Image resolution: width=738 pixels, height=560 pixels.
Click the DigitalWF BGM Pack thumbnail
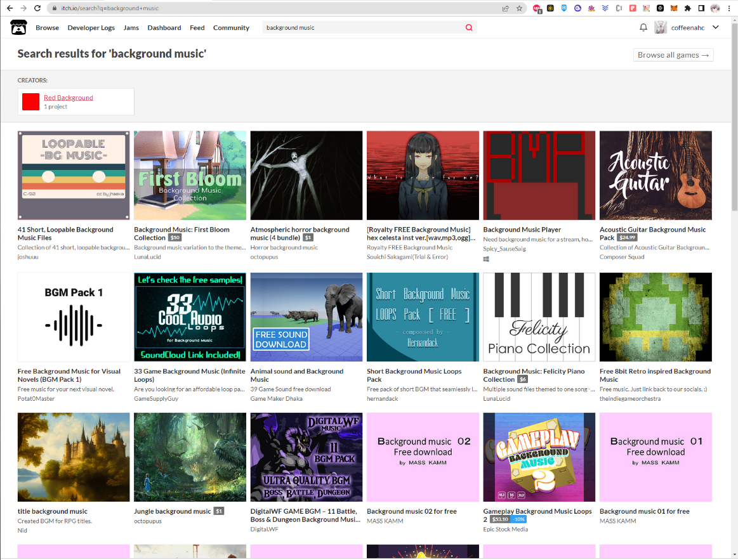(x=306, y=457)
